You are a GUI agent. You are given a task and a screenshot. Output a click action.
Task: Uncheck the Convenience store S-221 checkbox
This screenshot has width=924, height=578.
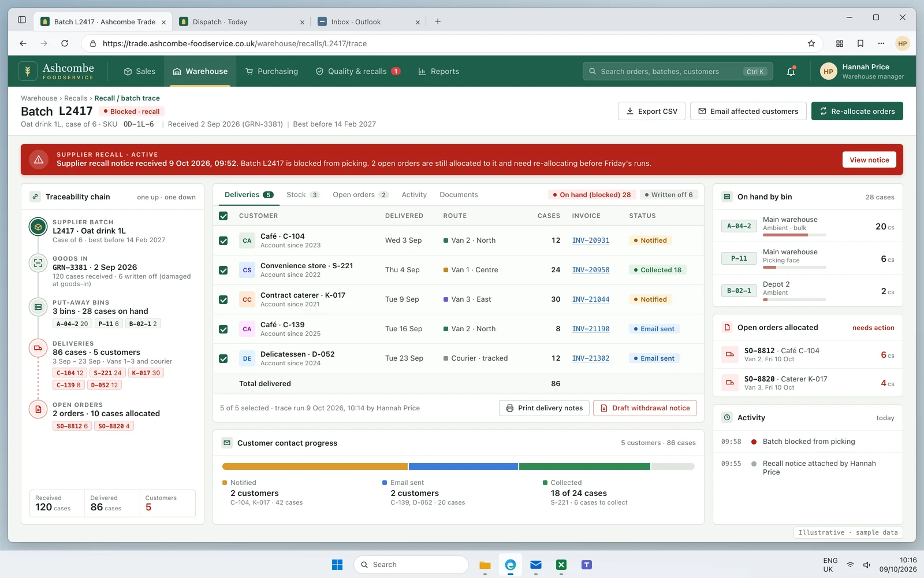point(223,270)
